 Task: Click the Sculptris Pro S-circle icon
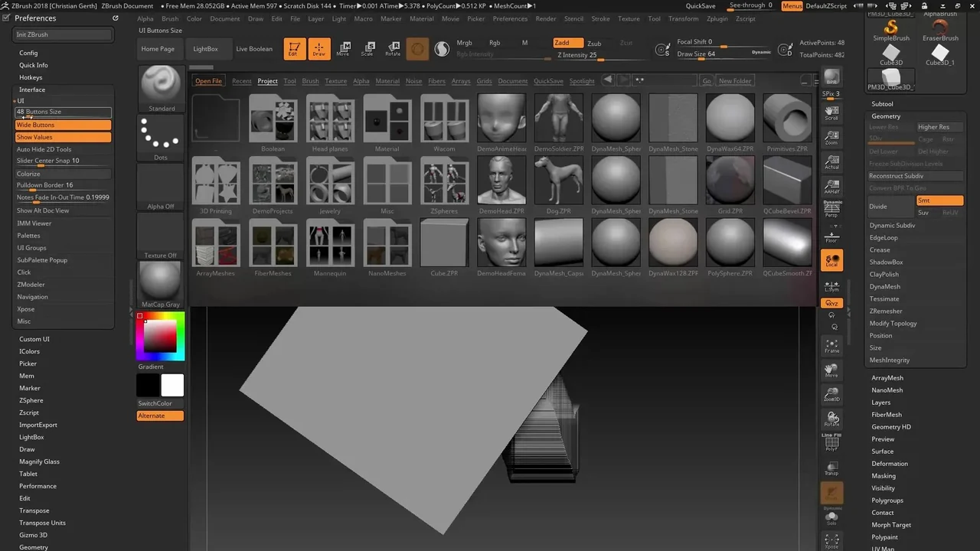pos(443,49)
